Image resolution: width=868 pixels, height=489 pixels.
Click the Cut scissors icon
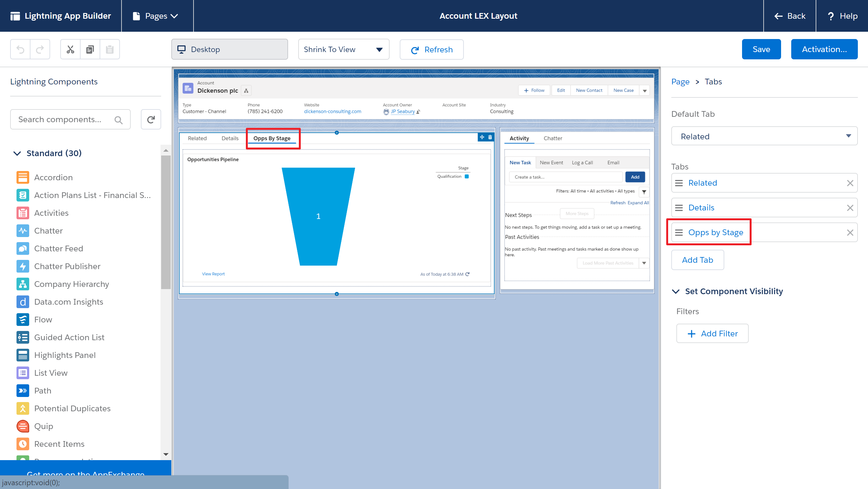[70, 50]
